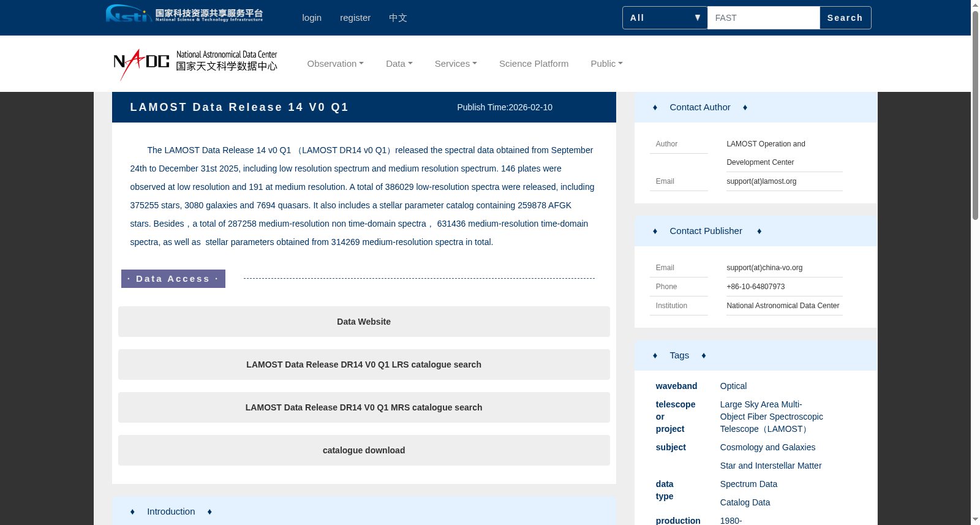The width and height of the screenshot is (980, 525).
Task: Click the Contact Author section heading
Action: 700,107
